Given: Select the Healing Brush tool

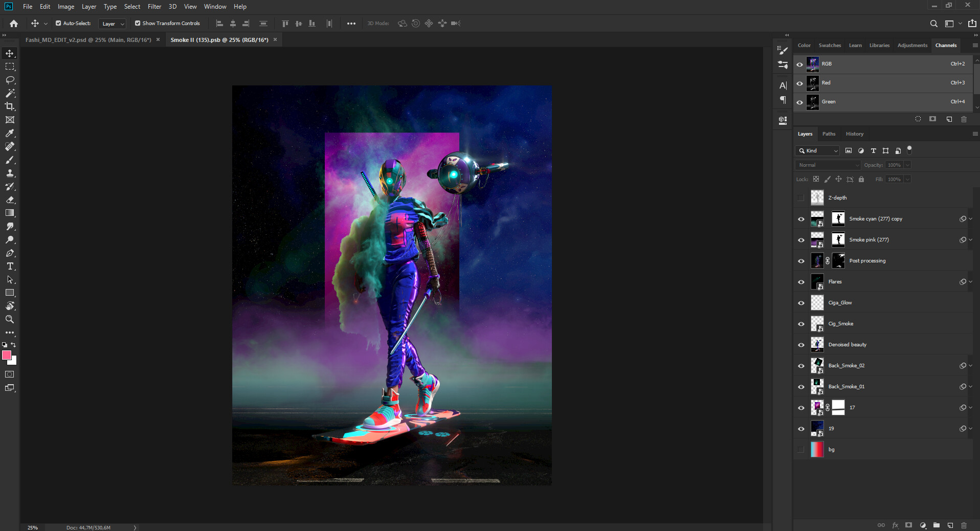Looking at the screenshot, I should click(x=10, y=146).
